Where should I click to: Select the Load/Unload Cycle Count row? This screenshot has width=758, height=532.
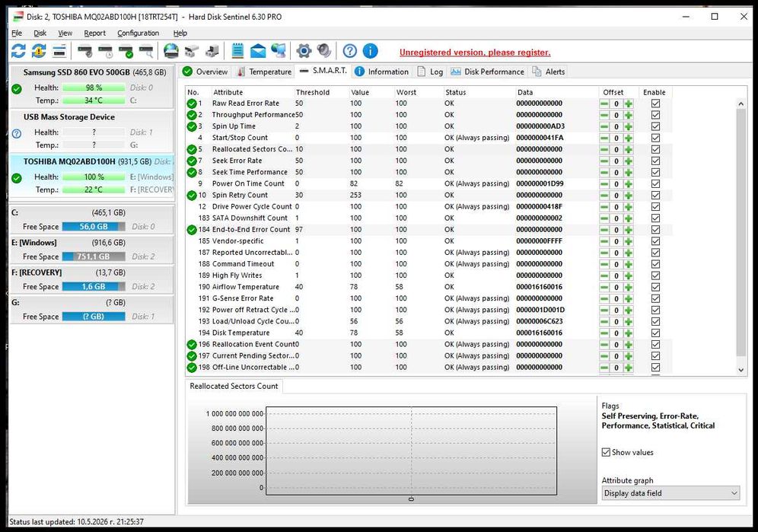[x=428, y=322]
